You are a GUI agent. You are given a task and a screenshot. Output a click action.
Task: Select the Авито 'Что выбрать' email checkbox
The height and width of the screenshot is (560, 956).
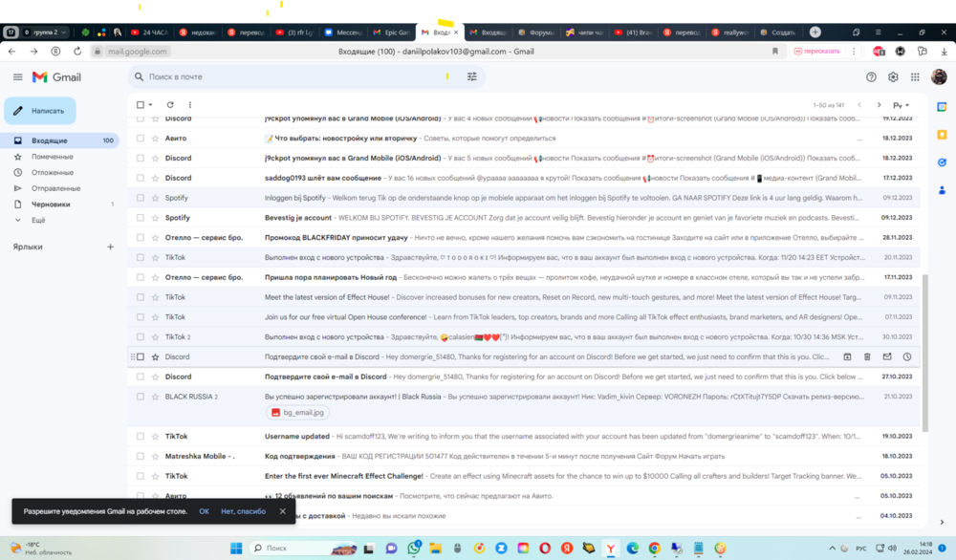141,139
